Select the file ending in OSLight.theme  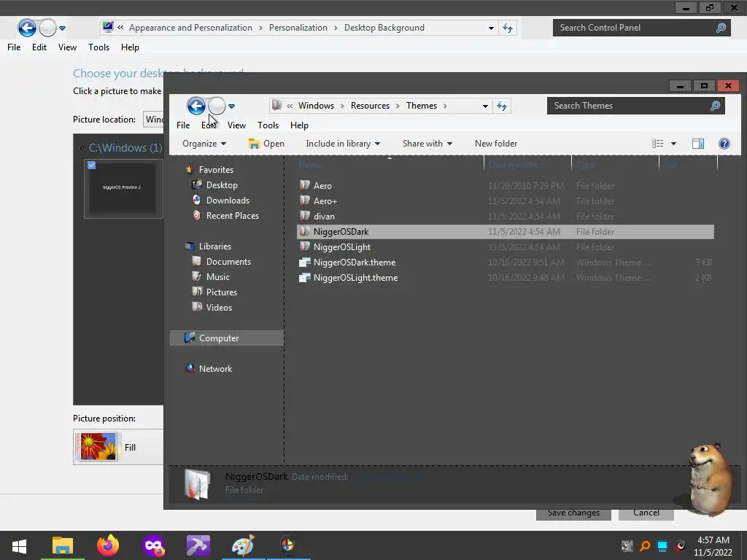point(355,278)
